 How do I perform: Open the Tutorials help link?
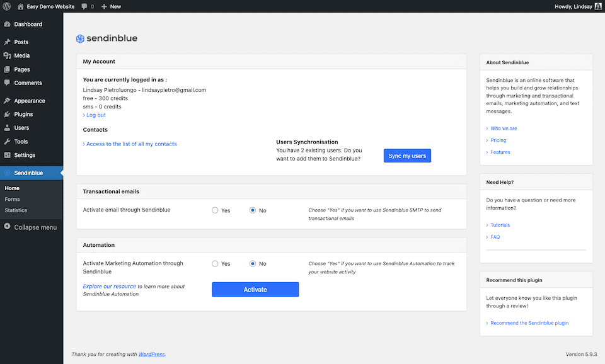click(500, 225)
